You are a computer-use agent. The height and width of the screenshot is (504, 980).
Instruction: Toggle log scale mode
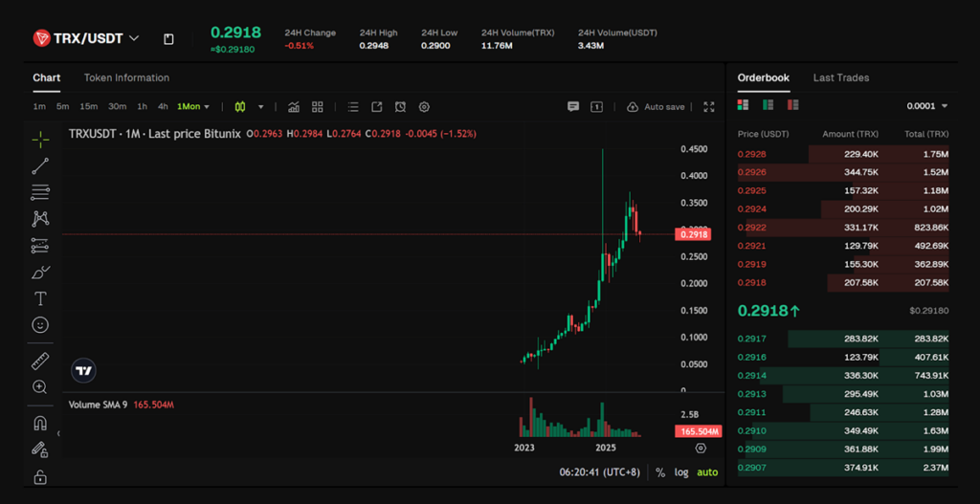click(x=681, y=472)
